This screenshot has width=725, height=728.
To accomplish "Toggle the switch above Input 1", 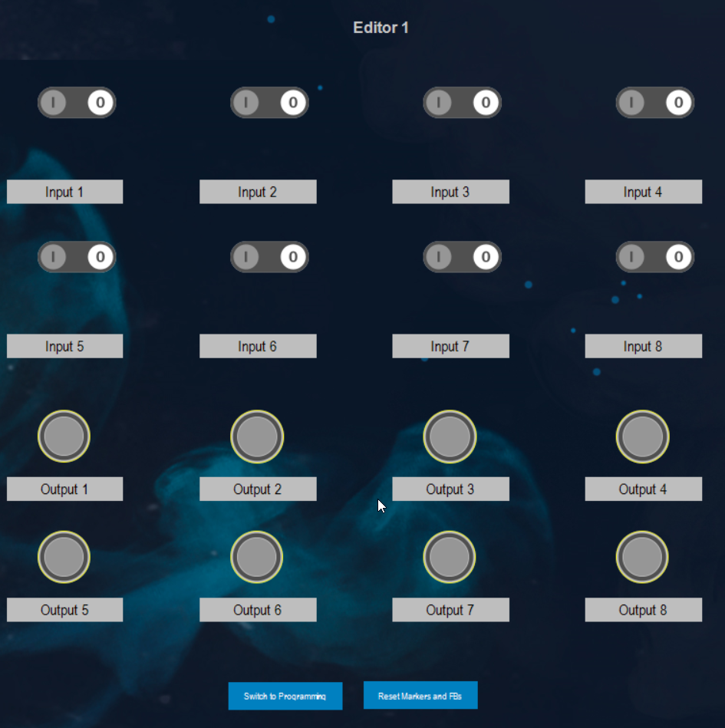I will point(77,102).
